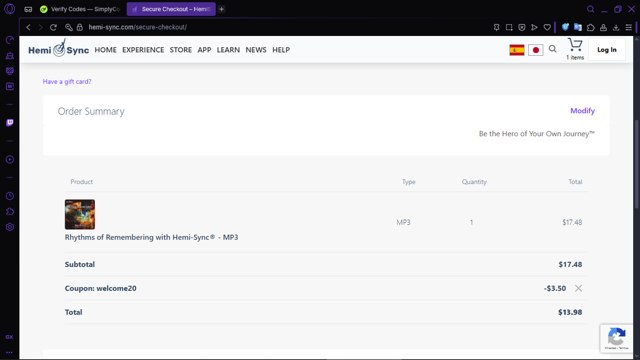Take a snapshot with the capture icon
The image size is (640, 360).
click(x=509, y=27)
